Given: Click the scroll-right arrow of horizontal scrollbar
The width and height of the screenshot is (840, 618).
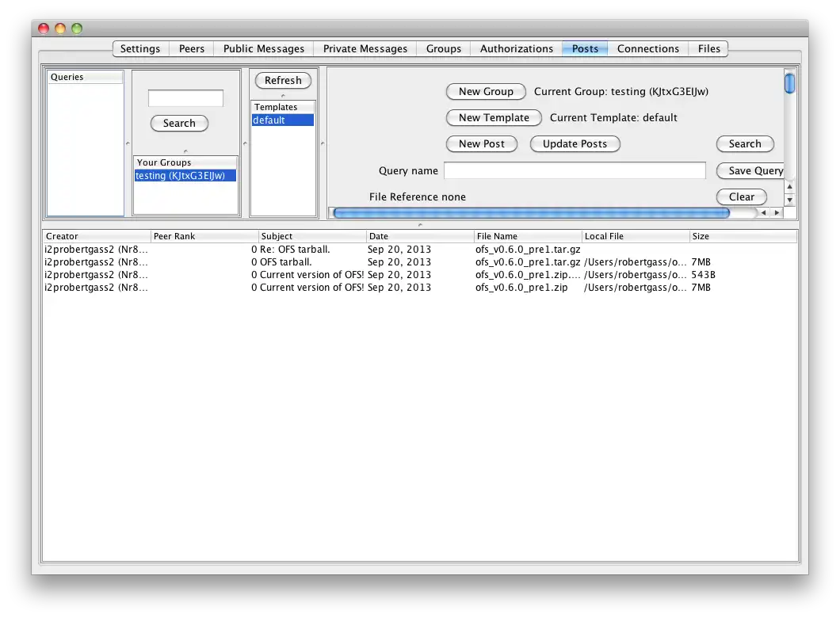Looking at the screenshot, I should click(x=777, y=213).
